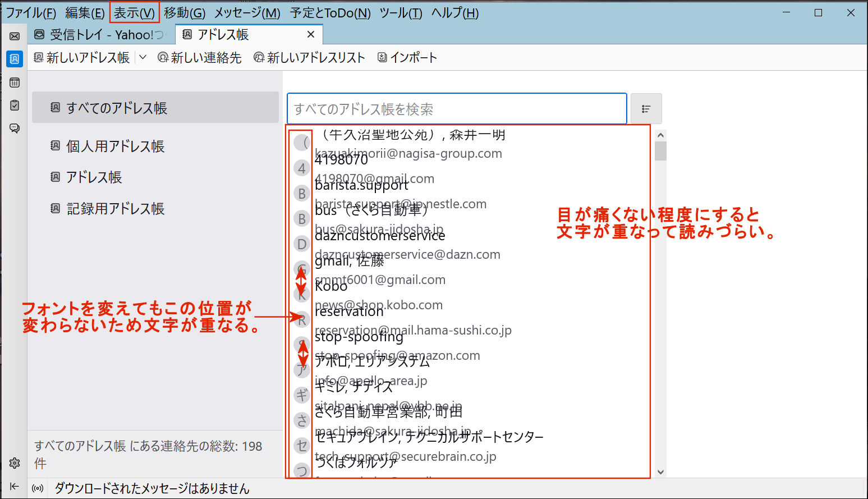The height and width of the screenshot is (499, 868).
Task: Open the Chat icon in sidebar
Action: point(15,129)
